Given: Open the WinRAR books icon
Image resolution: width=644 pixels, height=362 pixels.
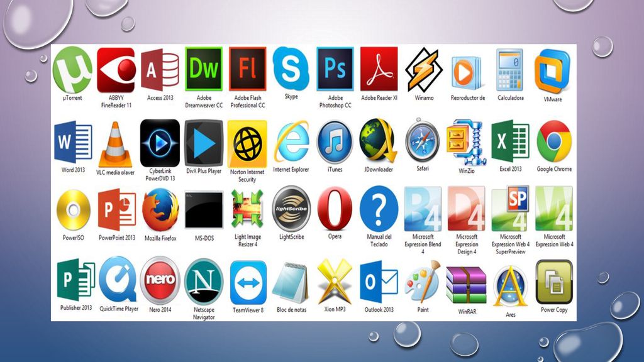Looking at the screenshot, I should (x=466, y=285).
